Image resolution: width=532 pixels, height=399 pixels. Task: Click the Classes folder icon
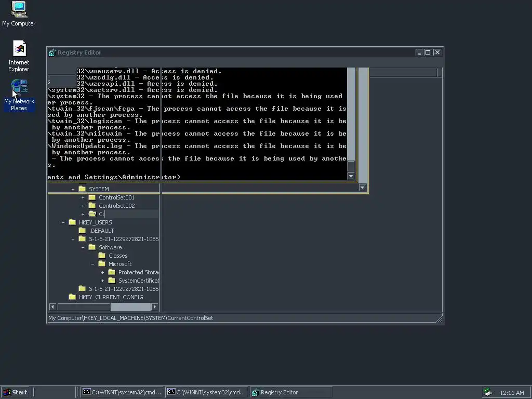coord(102,256)
